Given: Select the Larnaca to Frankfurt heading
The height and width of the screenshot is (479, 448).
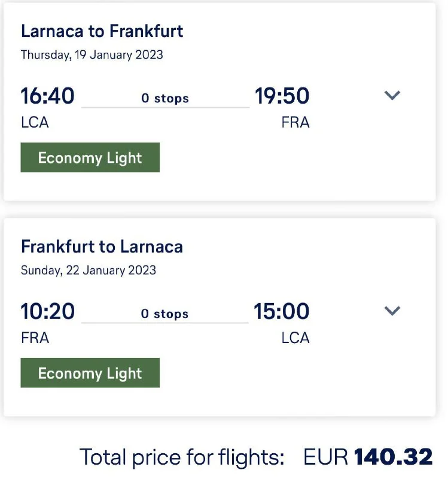Looking at the screenshot, I should (102, 31).
